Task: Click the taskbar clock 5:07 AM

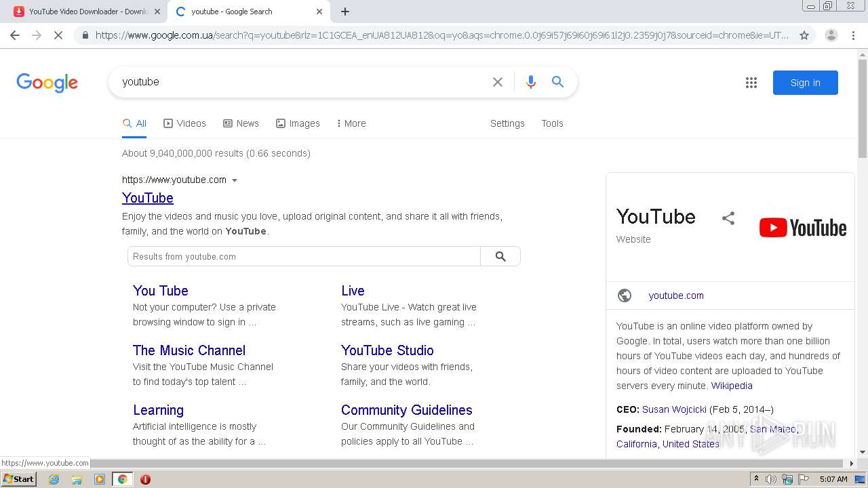Action: (x=833, y=479)
